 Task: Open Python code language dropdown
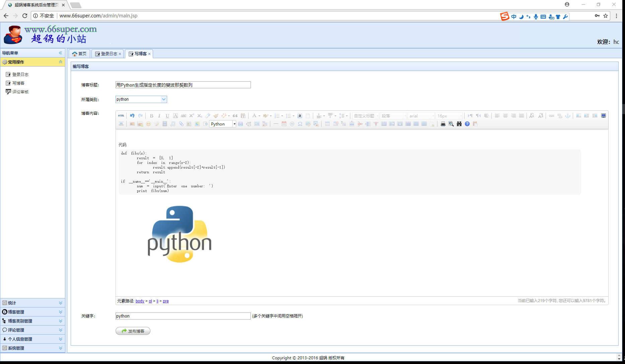(223, 124)
